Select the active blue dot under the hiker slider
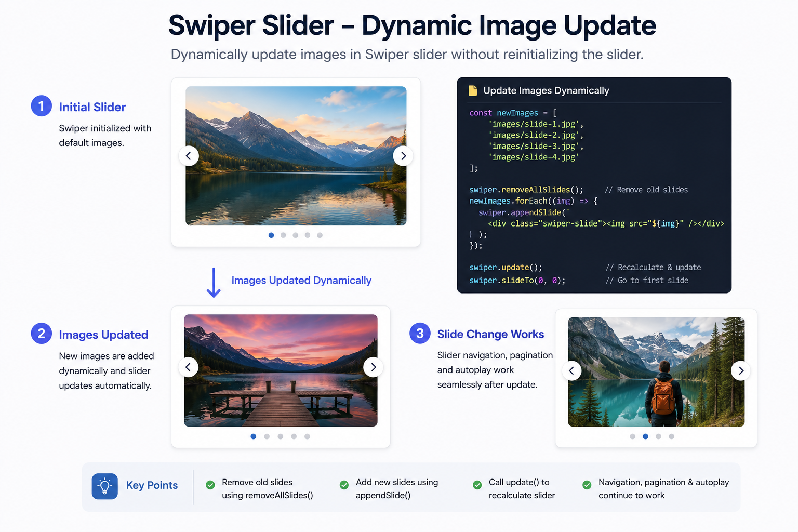The width and height of the screenshot is (798, 532). (645, 436)
